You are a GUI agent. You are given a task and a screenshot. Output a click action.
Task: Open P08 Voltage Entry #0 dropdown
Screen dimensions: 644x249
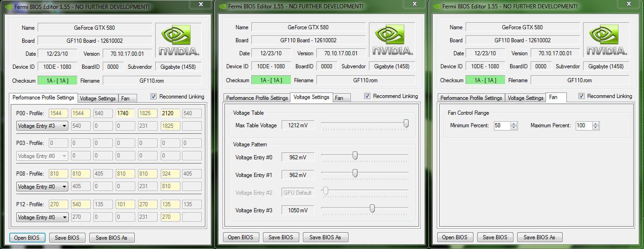(x=42, y=187)
